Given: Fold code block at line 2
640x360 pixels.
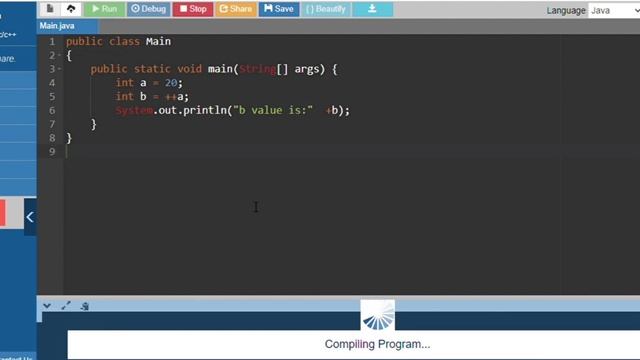Looking at the screenshot, I should (59, 55).
